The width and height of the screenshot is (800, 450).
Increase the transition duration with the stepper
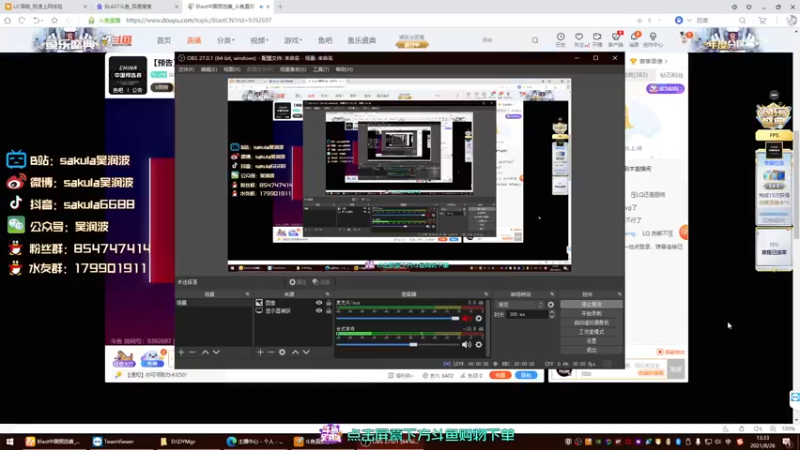point(552,313)
